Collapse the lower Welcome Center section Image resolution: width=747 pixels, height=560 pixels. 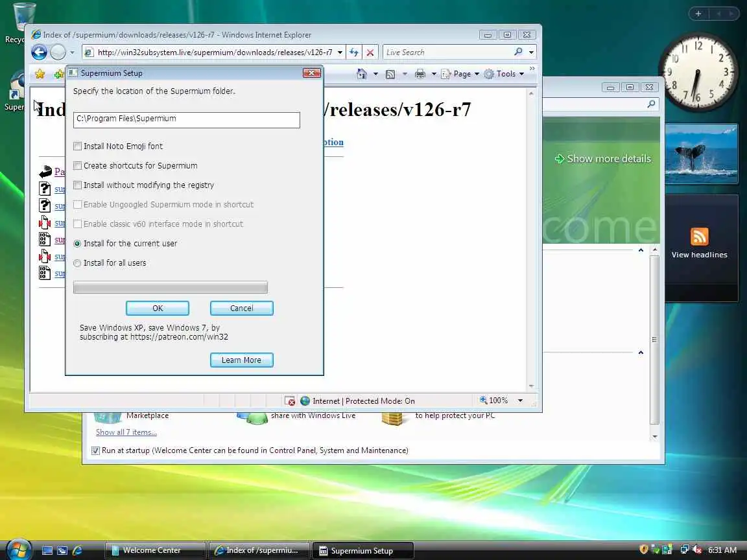coord(641,353)
